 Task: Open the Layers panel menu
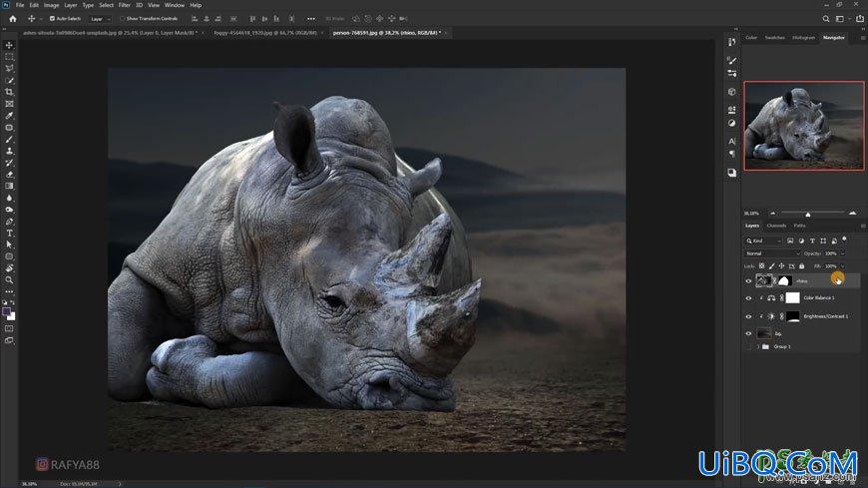coord(862,226)
